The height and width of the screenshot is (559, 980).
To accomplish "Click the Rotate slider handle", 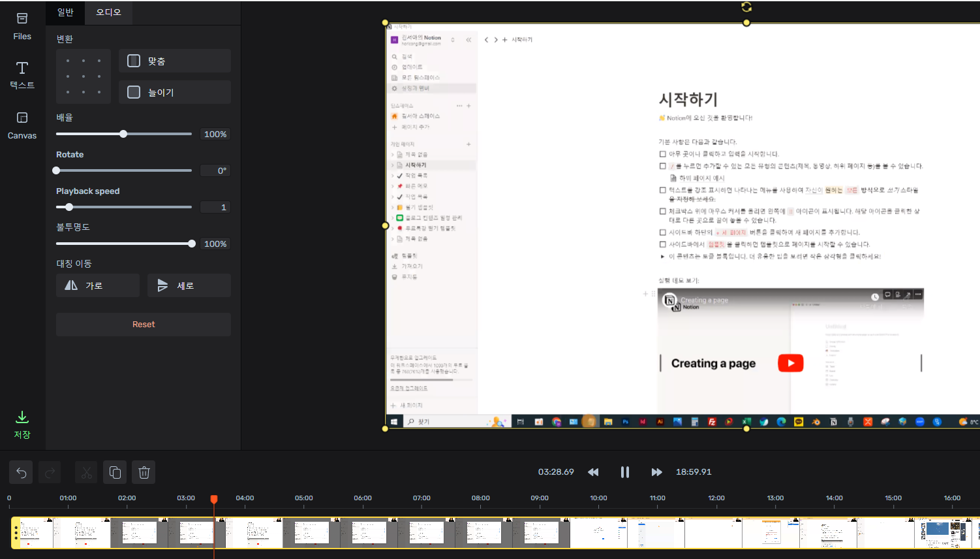I will tap(56, 170).
